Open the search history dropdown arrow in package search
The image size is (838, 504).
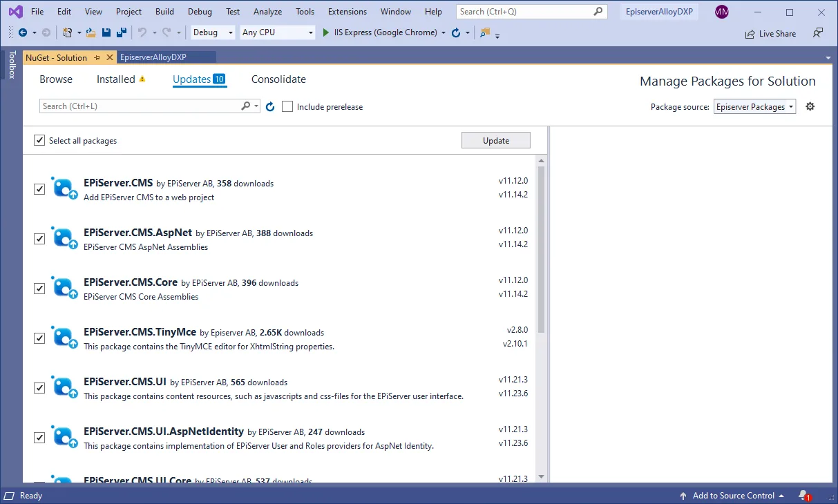pyautogui.click(x=256, y=106)
